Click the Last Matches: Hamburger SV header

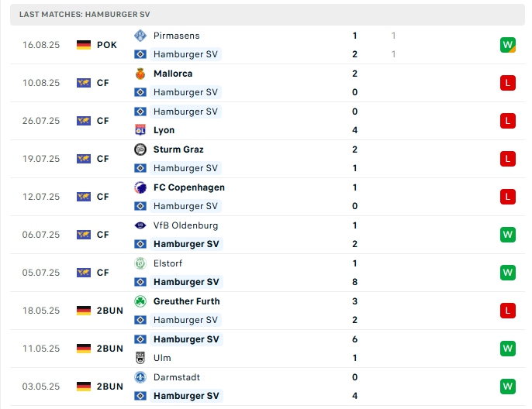[x=85, y=15]
